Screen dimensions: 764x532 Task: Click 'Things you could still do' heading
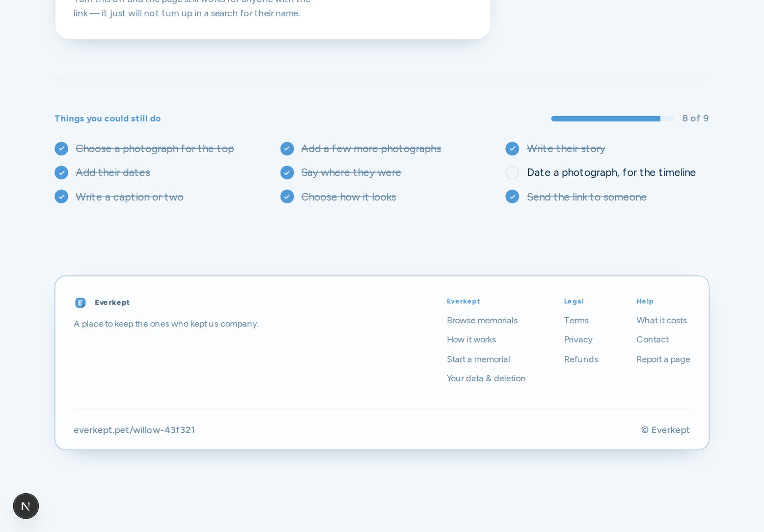tap(107, 119)
